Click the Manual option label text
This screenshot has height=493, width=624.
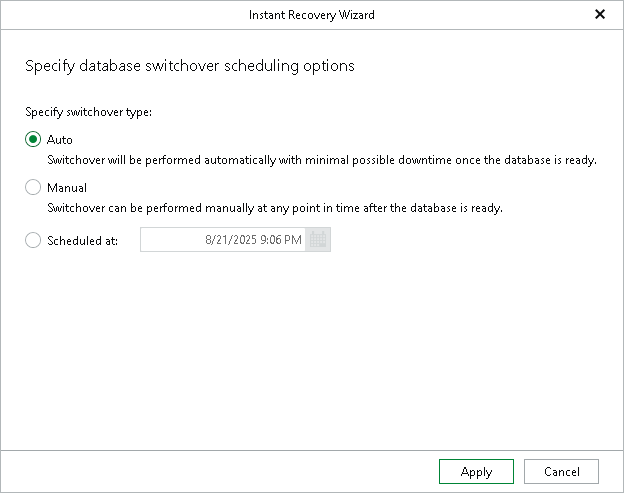[x=67, y=187]
